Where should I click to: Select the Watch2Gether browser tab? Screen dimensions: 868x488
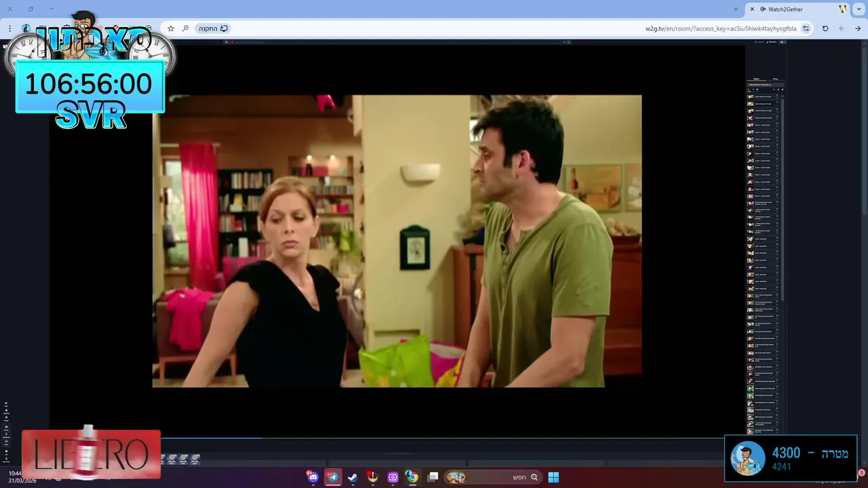(x=797, y=9)
